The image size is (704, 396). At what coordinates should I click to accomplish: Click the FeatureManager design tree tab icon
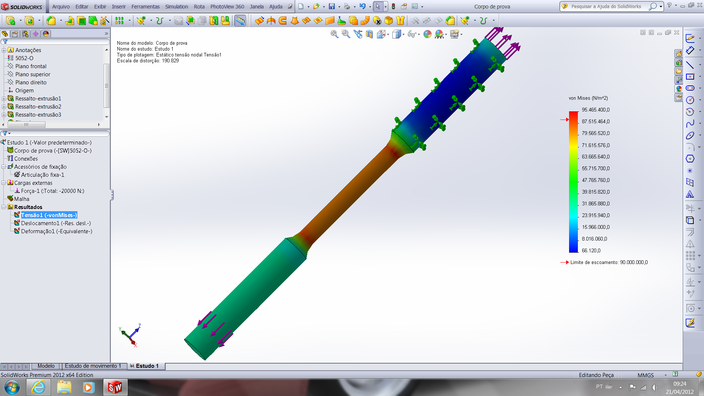(x=5, y=34)
